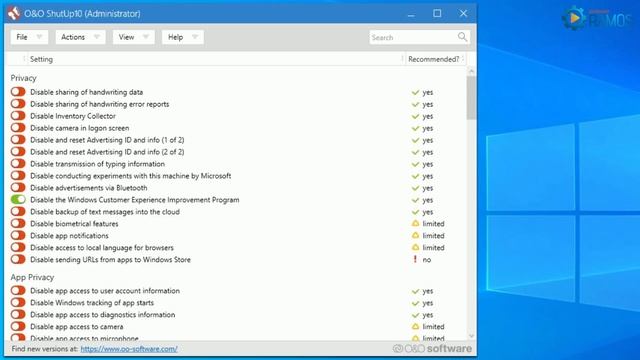Screen dimensions: 640x360
Task: Open the Actions dropdown menu
Action: coord(80,37)
